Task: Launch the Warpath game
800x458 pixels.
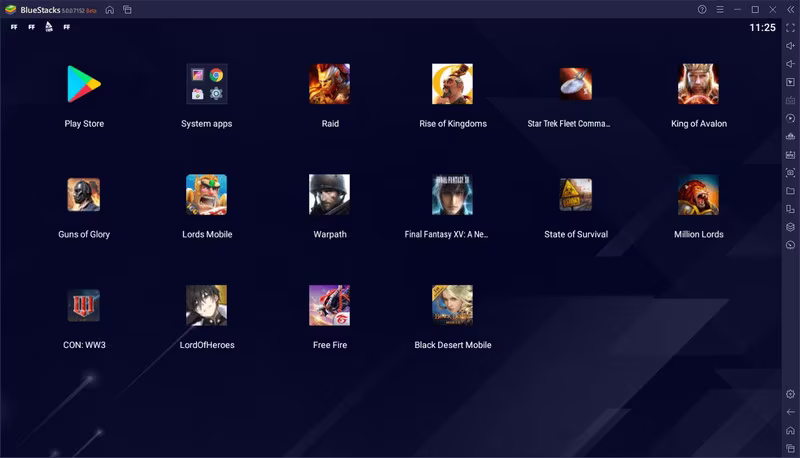Action: (x=330, y=194)
